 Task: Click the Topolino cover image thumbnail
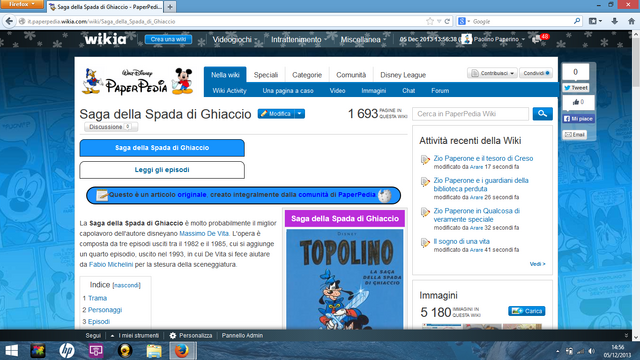[344, 279]
